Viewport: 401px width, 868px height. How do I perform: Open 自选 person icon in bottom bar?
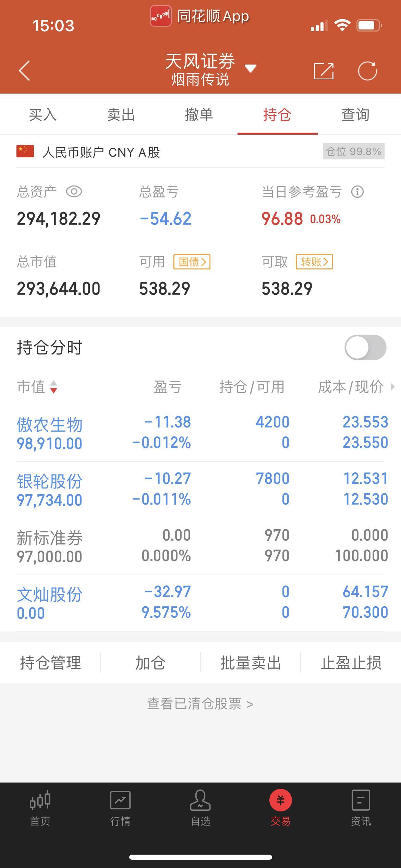tap(200, 800)
